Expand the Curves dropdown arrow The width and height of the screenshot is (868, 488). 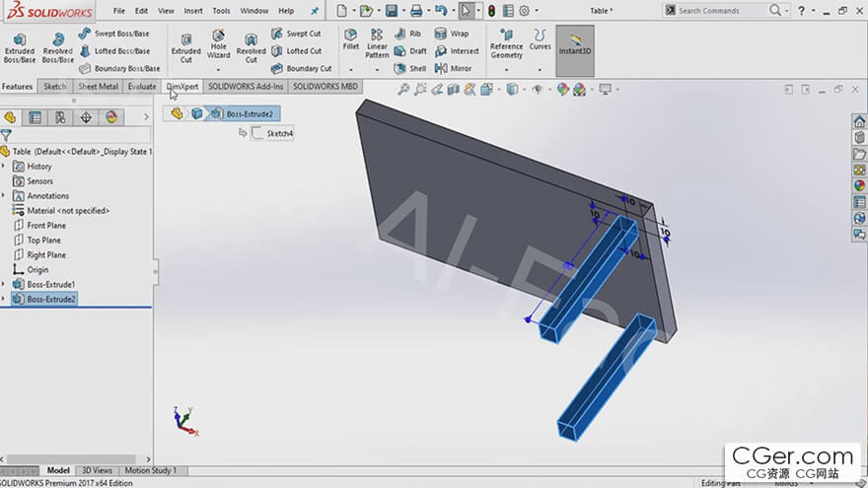pos(540,70)
